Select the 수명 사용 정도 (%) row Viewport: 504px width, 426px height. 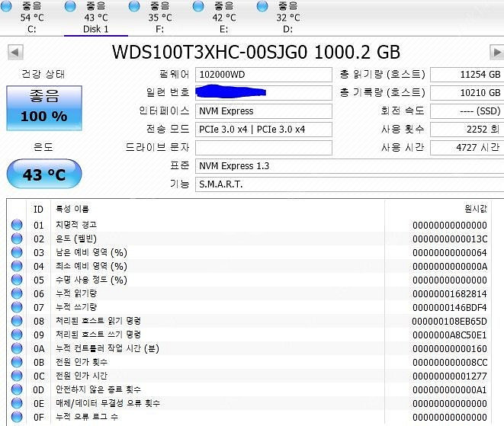[x=248, y=280]
